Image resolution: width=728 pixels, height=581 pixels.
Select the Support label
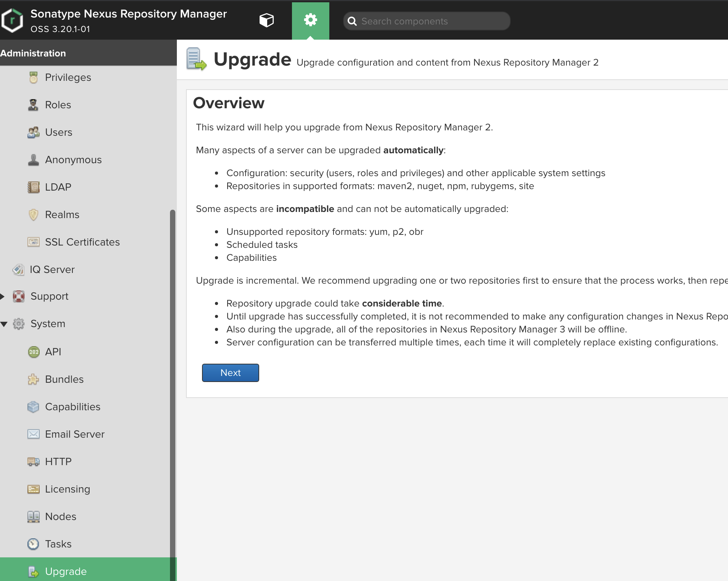tap(50, 296)
